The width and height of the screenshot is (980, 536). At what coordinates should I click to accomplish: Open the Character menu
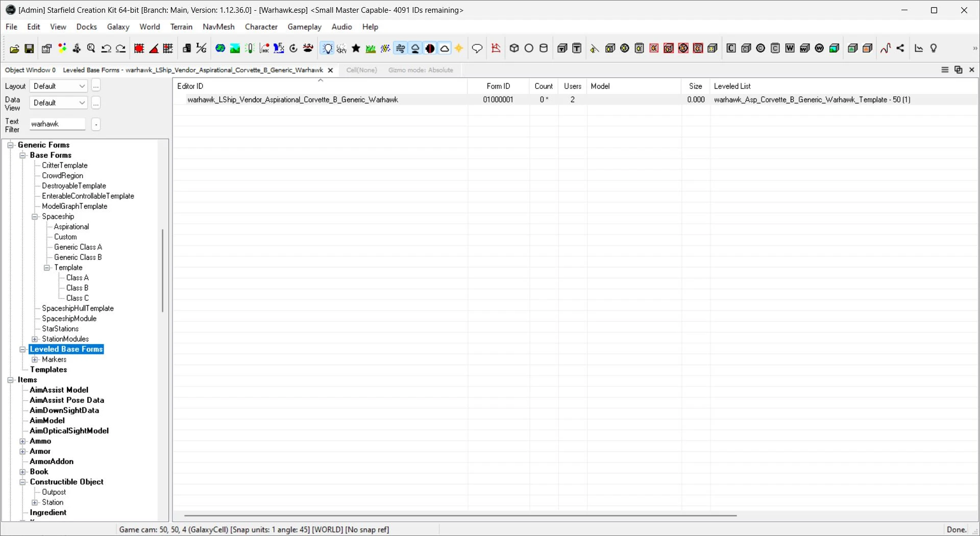pos(261,27)
